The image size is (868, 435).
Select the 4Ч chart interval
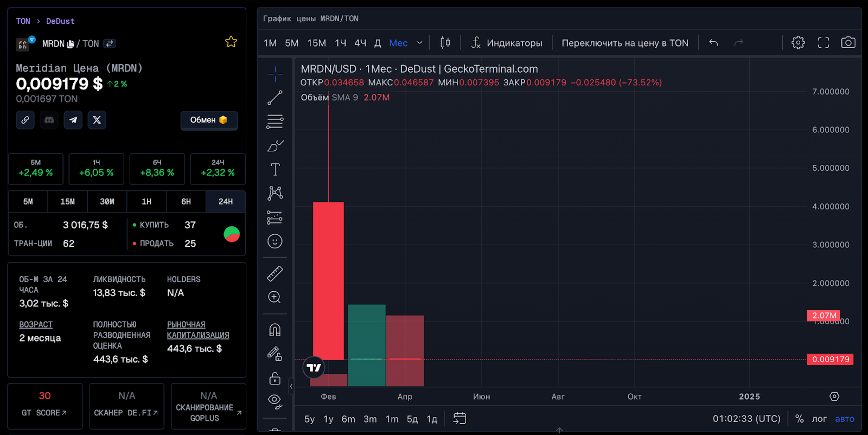point(360,43)
